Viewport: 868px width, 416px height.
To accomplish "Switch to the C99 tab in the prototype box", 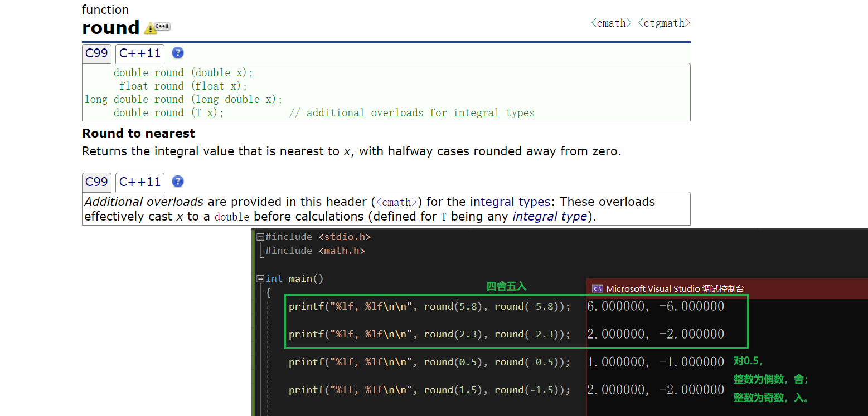I will click(96, 53).
